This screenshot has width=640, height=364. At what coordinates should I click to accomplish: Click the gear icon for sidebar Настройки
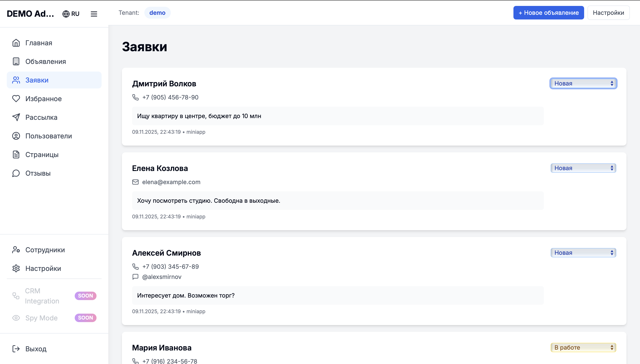coord(16,269)
